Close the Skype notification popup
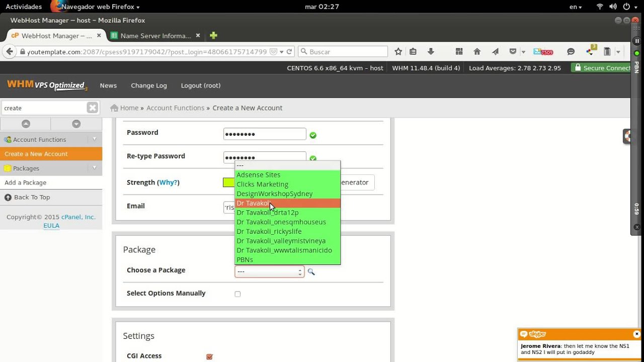This screenshot has height=362, width=644. pos(636,334)
